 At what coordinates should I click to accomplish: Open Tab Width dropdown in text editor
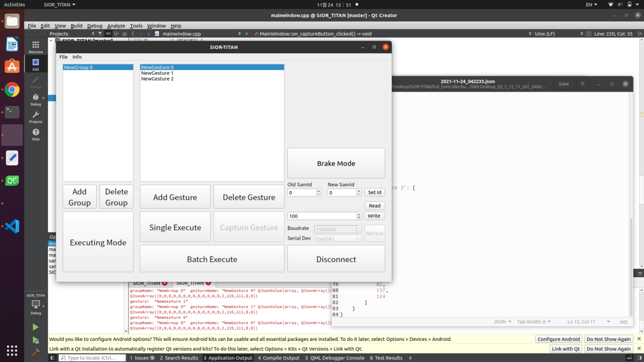click(534, 322)
